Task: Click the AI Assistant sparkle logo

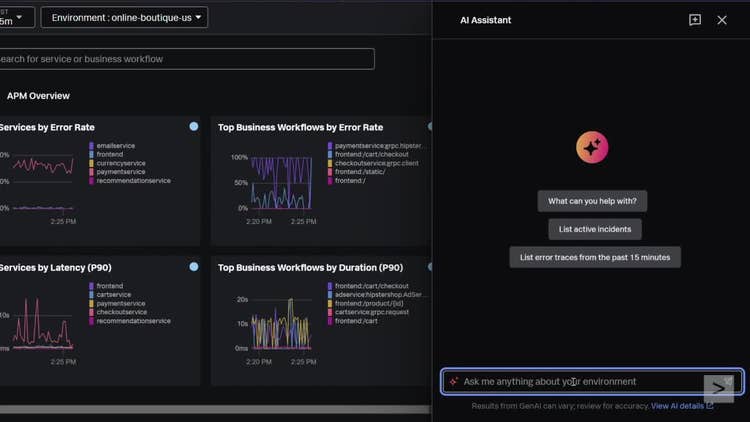Action: pos(592,148)
